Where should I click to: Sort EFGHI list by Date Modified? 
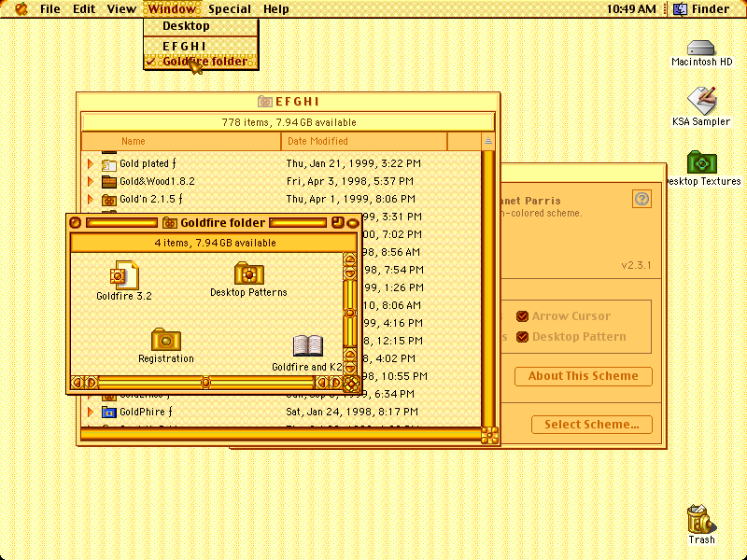point(364,142)
